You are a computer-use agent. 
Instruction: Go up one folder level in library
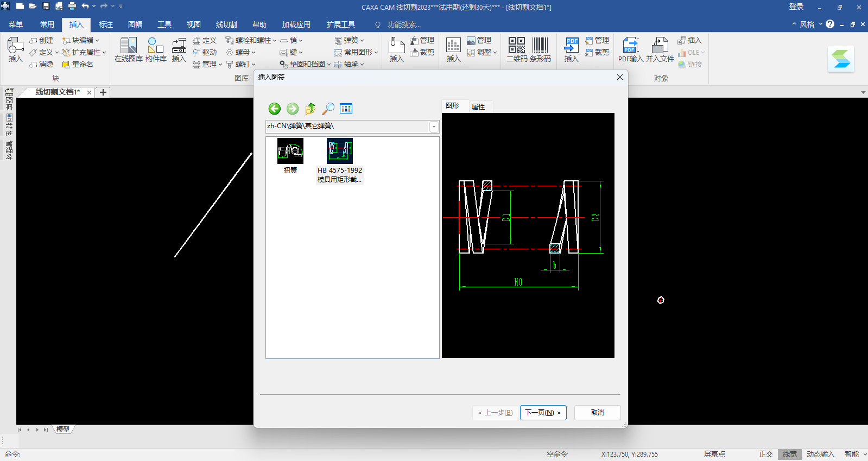tap(310, 109)
